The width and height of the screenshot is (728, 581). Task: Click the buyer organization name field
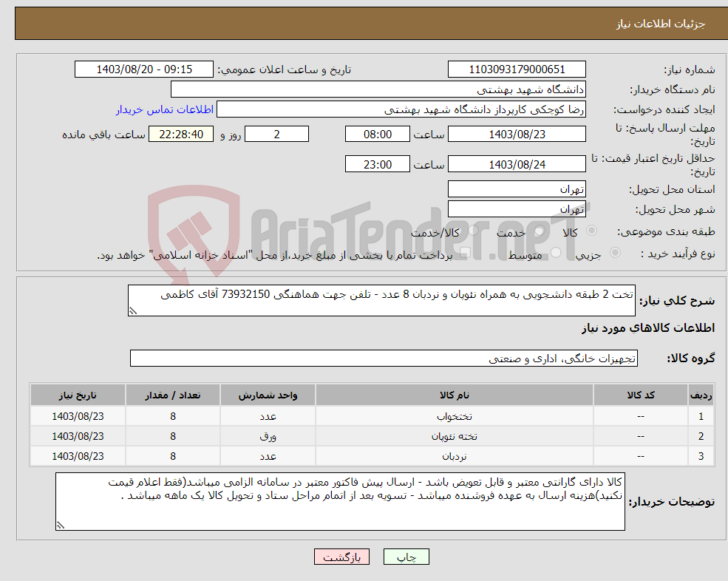378,89
